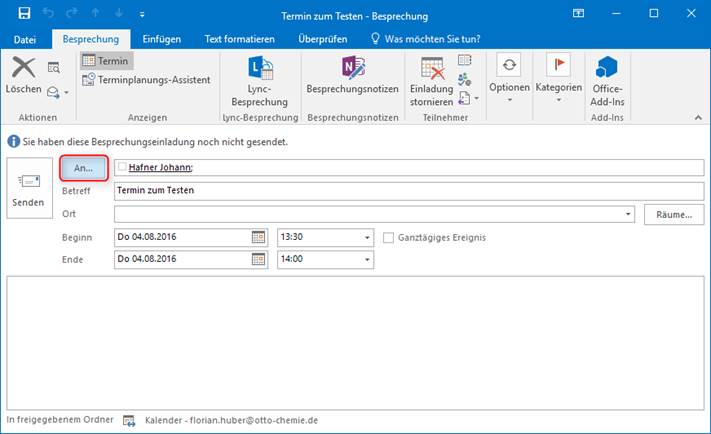Open the calendar lookup icon beside Löschen
Viewport: 711px width, 434px height.
(x=54, y=68)
